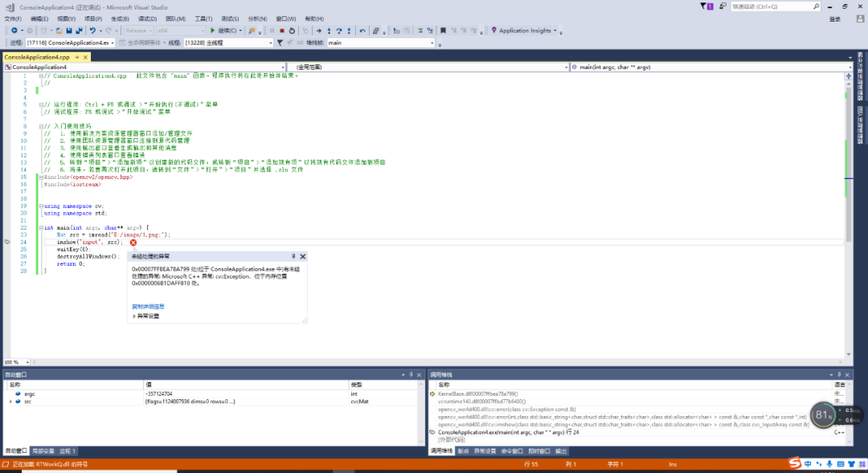Screen dimensions: 868x473
Task: Click the Show Next Statement arrow icon
Action: pyautogui.click(x=318, y=31)
